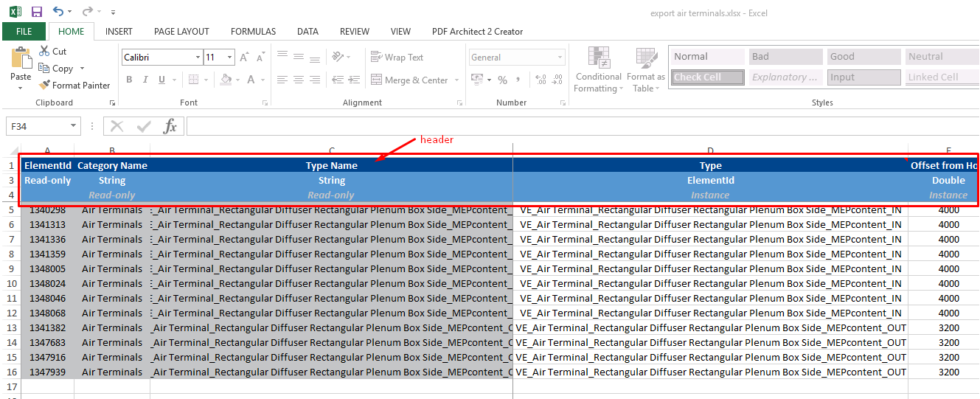Switch to the REVIEW tab
980x399 pixels.
coord(355,32)
